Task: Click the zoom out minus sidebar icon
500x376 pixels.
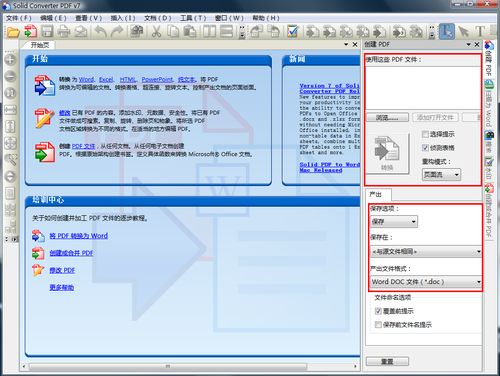Action: [10, 76]
